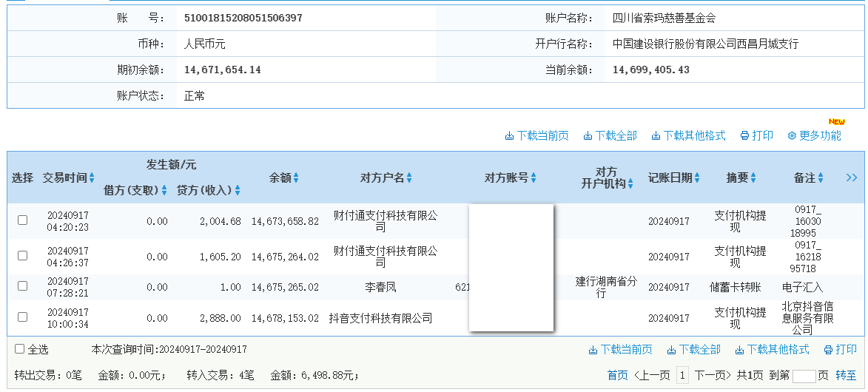The height and width of the screenshot is (392, 868).
Task: Click balance 14,675,264.02 cell
Action: pos(285,257)
